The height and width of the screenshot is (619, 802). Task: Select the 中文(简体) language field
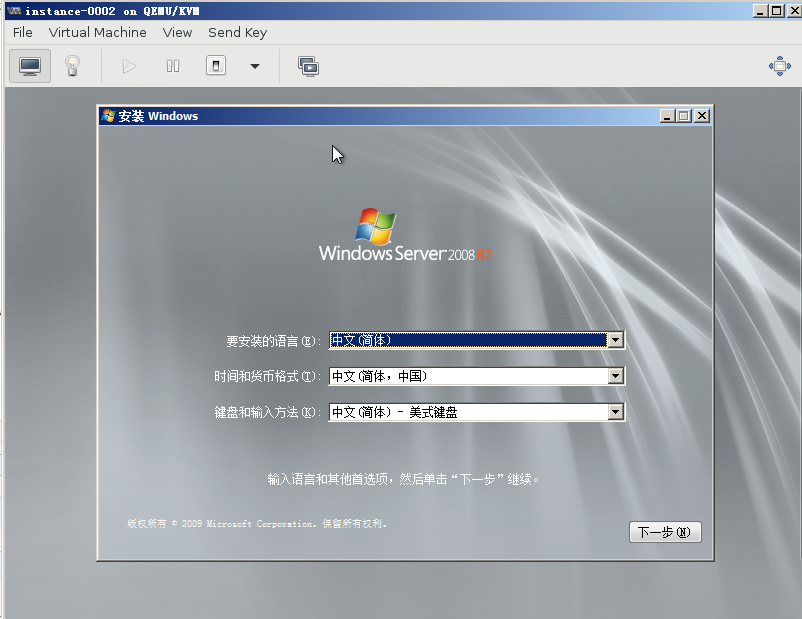coord(476,340)
